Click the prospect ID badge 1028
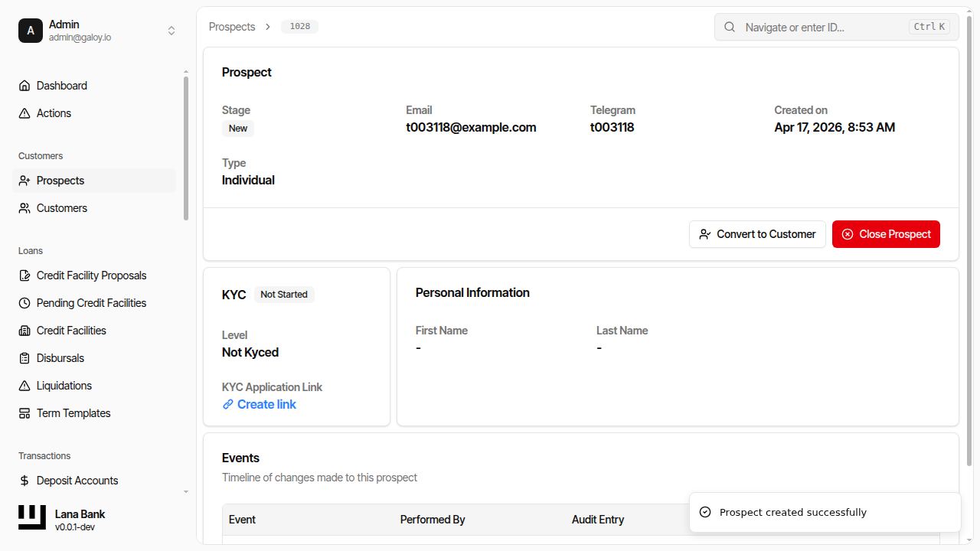Screen dimensions: 980x551 (299, 26)
